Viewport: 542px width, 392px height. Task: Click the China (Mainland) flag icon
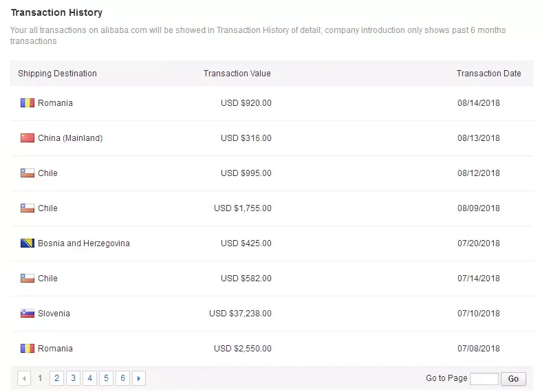(28, 138)
